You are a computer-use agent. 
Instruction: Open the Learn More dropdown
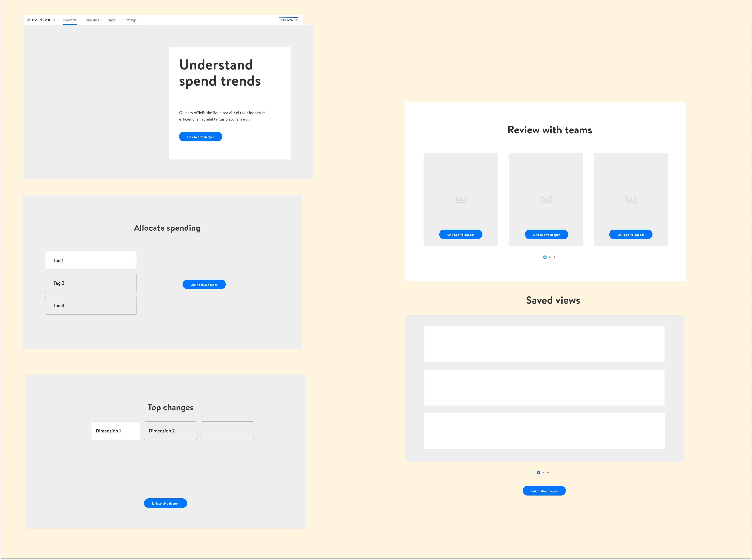[x=288, y=20]
